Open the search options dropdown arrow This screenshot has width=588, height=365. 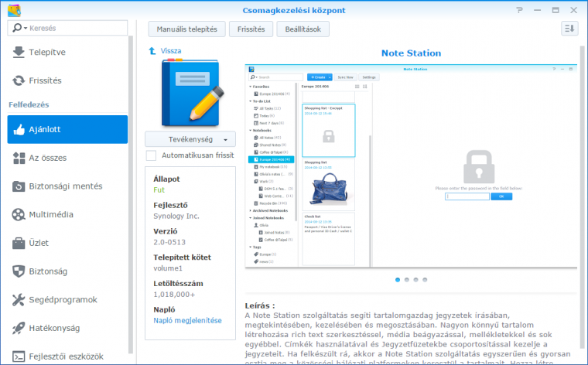(x=26, y=29)
